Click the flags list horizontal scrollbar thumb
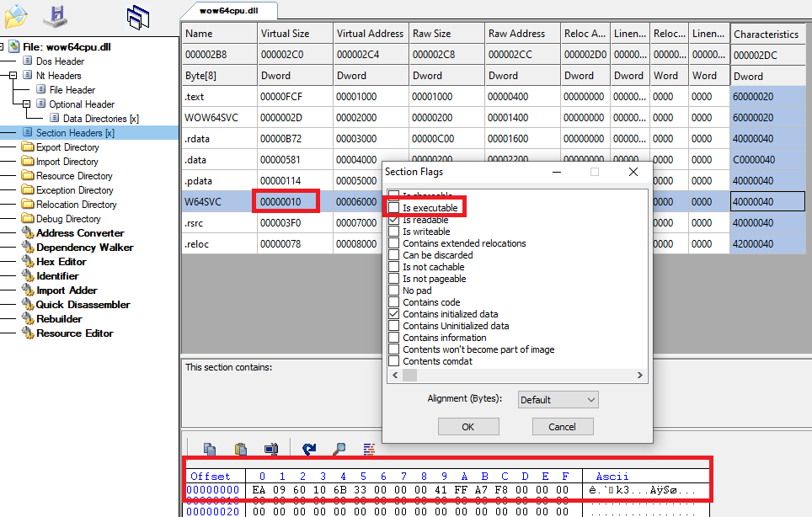The height and width of the screenshot is (517, 812). pyautogui.click(x=409, y=376)
